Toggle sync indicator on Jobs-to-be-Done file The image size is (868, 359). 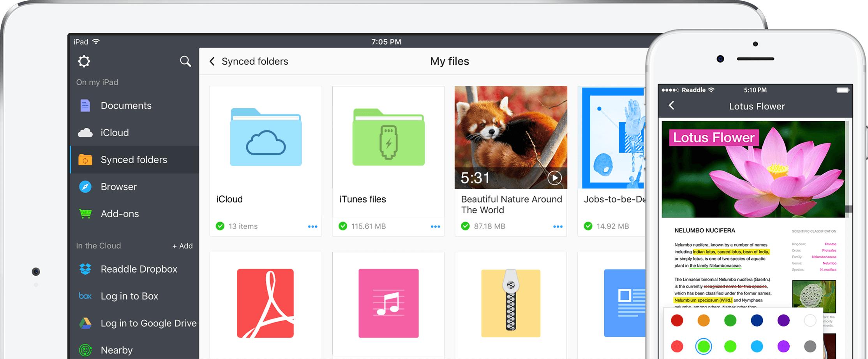[587, 225]
